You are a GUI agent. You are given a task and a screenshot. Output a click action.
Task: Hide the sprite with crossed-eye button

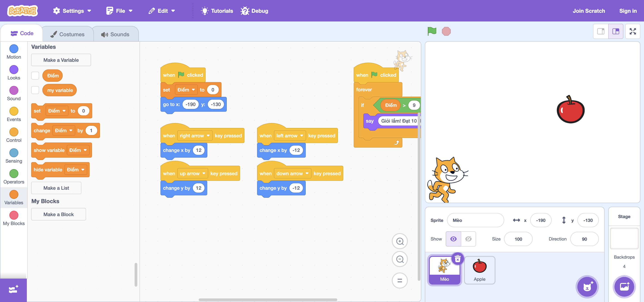[468, 239]
